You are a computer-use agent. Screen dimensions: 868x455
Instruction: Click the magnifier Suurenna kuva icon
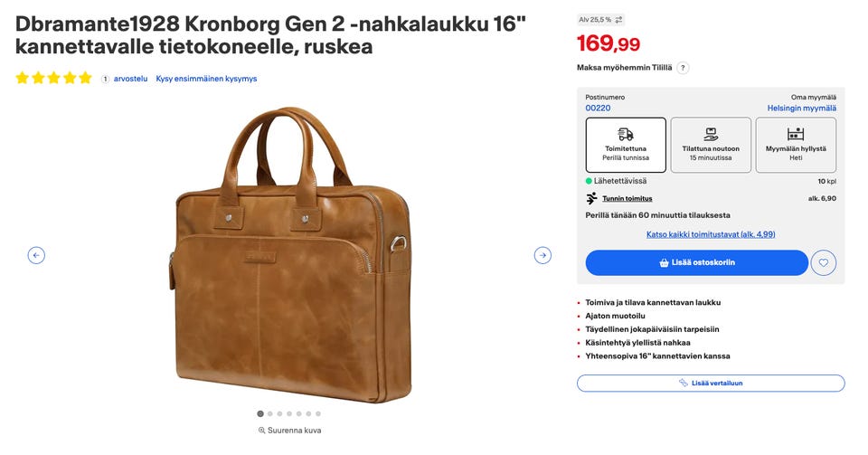[x=262, y=431]
